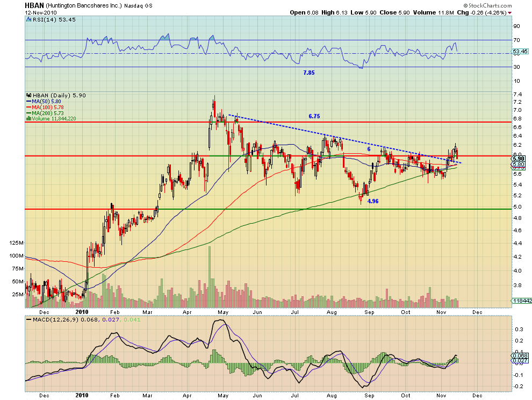Click the green 0.041 histogram value in MACD legend
The height and width of the screenshot is (400, 532).
(132, 320)
